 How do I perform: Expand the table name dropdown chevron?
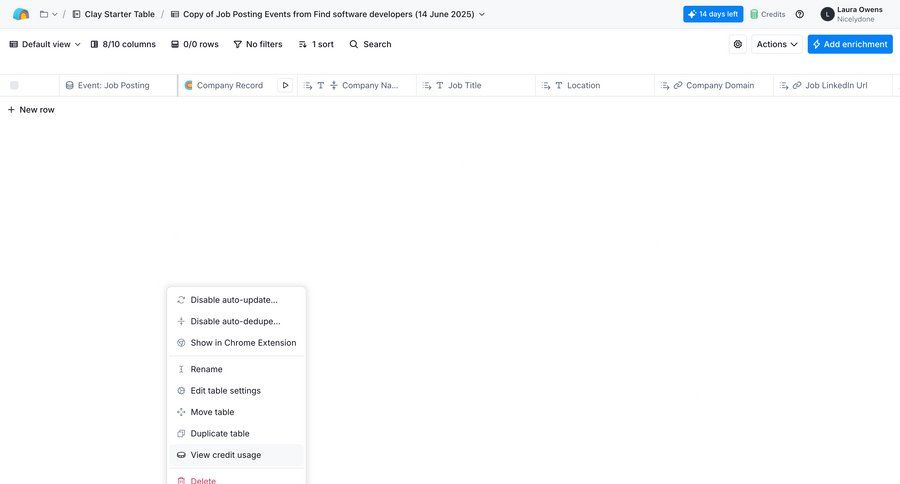pos(482,14)
